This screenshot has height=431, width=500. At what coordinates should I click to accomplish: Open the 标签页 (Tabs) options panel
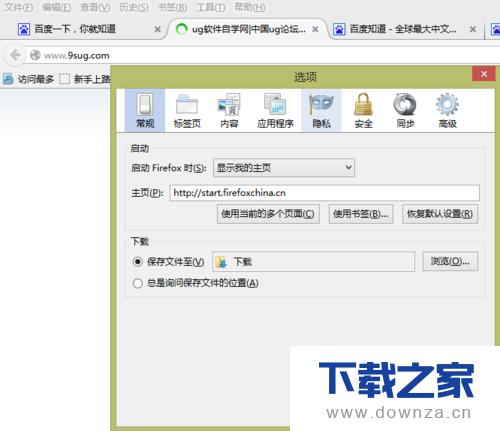point(187,111)
